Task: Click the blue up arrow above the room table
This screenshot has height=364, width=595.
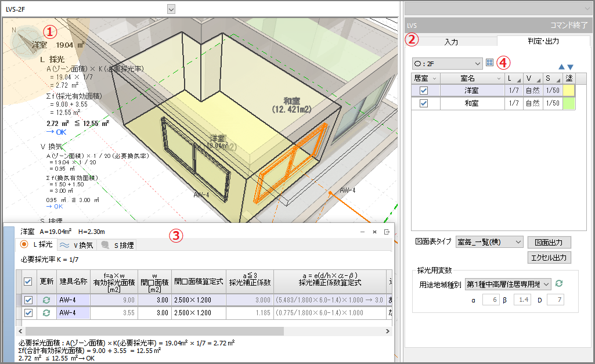Action: coord(561,67)
